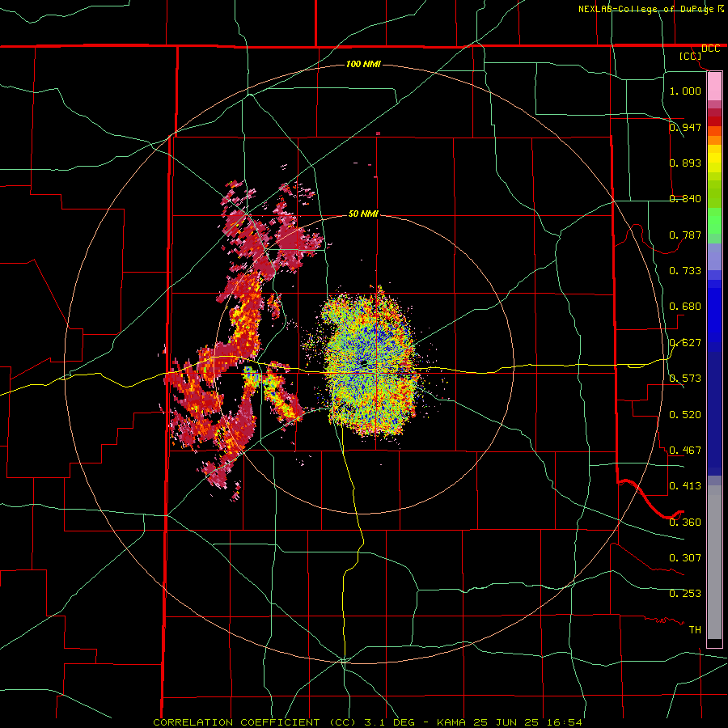Click the 0.467 color scale value
The width and height of the screenshot is (728, 728).
click(x=685, y=451)
